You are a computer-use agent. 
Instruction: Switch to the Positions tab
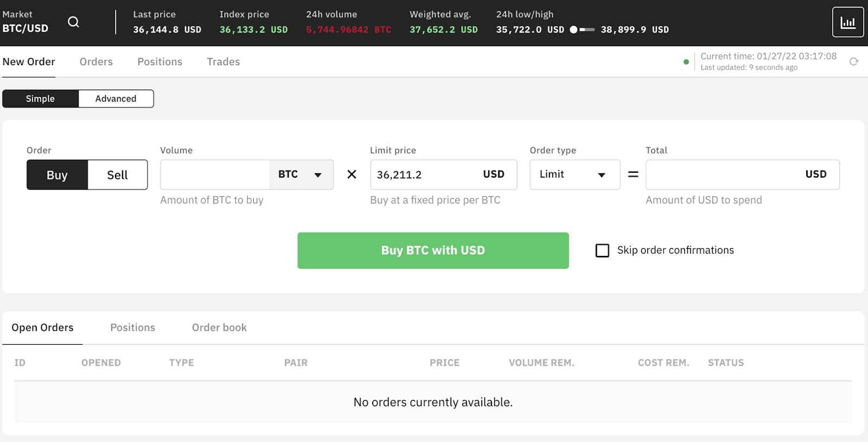coord(159,61)
